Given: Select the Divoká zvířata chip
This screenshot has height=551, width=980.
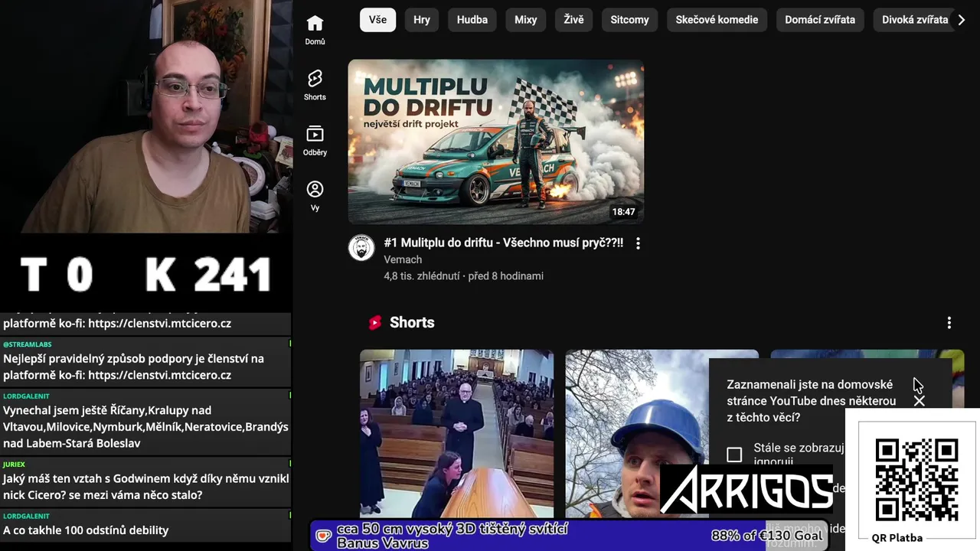Looking at the screenshot, I should [915, 20].
